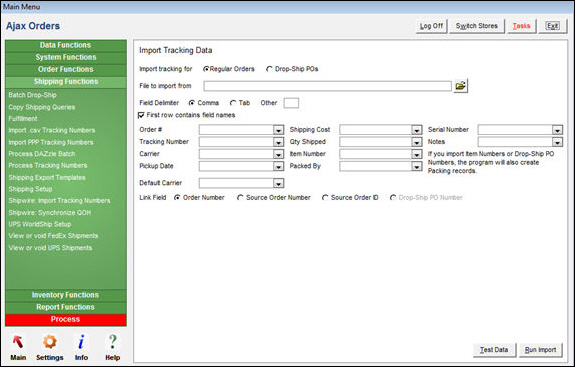This screenshot has height=367, width=575.
Task: Expand Report Functions menu section
Action: [66, 307]
